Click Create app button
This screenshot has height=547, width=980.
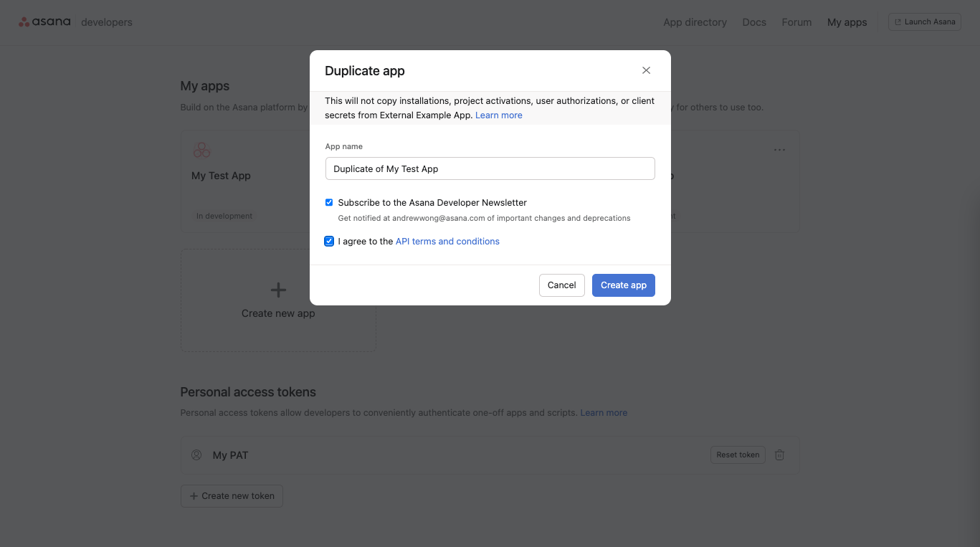623,285
